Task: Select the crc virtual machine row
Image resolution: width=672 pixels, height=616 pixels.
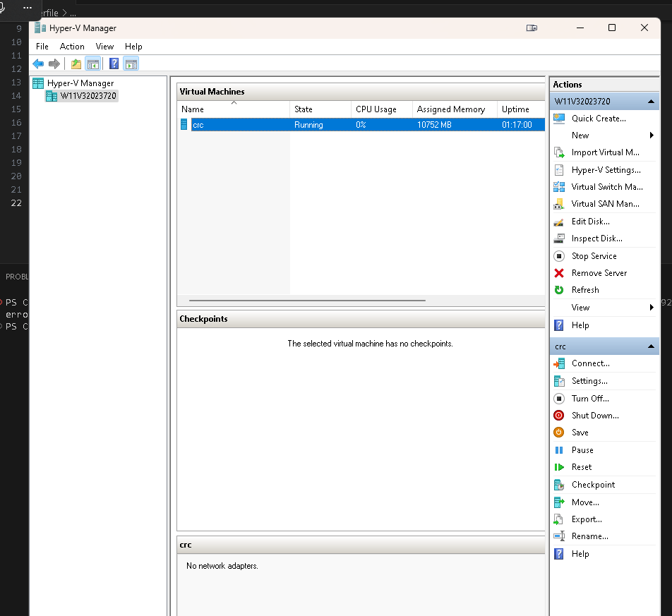Action: pyautogui.click(x=361, y=125)
